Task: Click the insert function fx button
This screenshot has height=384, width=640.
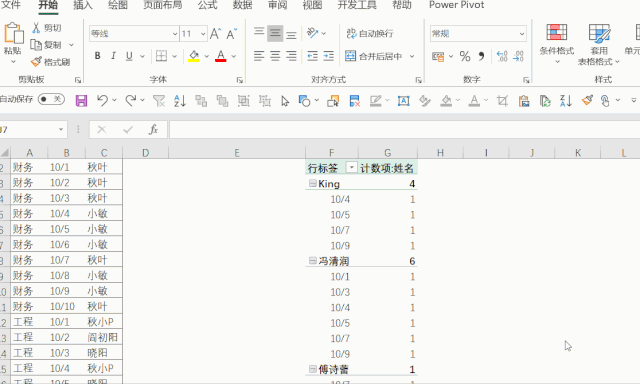Action: (153, 130)
